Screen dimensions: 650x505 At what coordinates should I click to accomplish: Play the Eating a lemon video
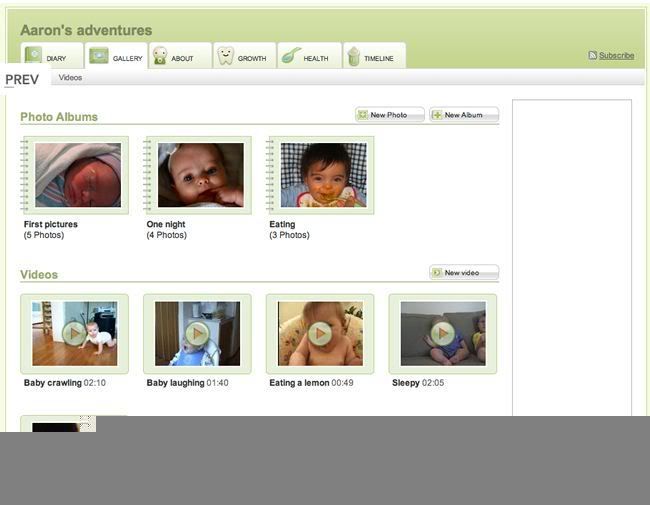[x=320, y=334]
